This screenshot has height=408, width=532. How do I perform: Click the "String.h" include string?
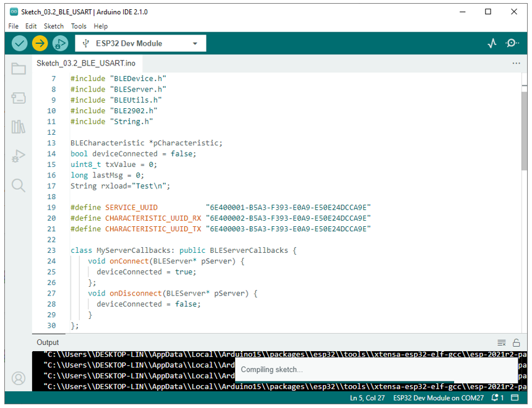pyautogui.click(x=131, y=122)
